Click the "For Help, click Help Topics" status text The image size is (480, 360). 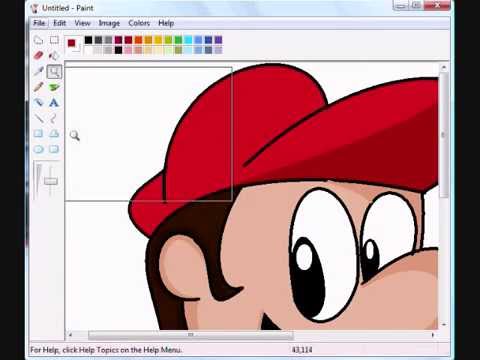(106, 350)
